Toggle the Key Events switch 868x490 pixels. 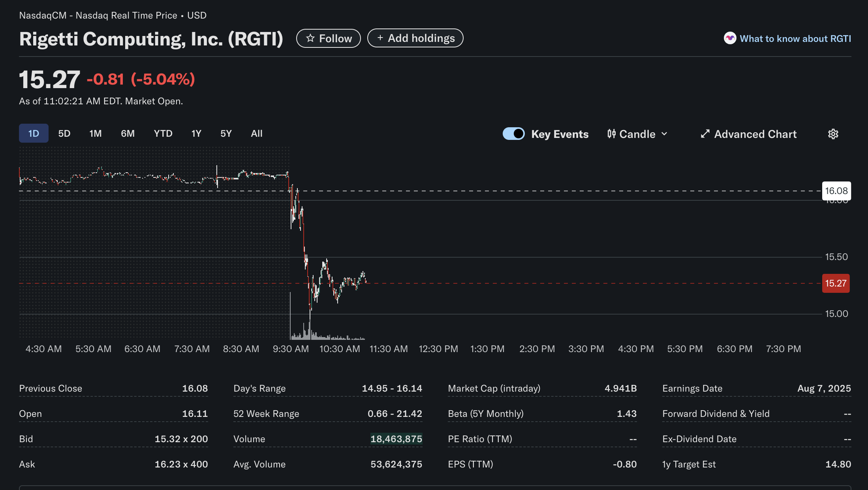(x=513, y=134)
